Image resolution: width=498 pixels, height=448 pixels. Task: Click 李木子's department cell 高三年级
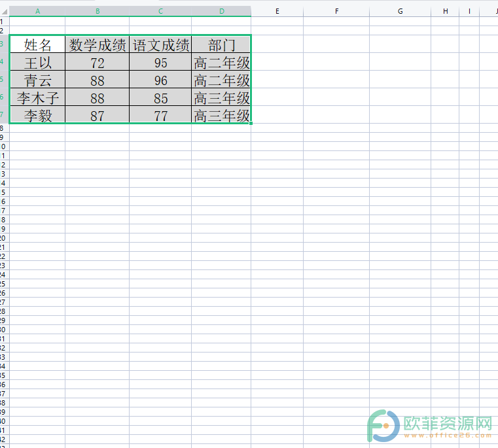click(221, 97)
